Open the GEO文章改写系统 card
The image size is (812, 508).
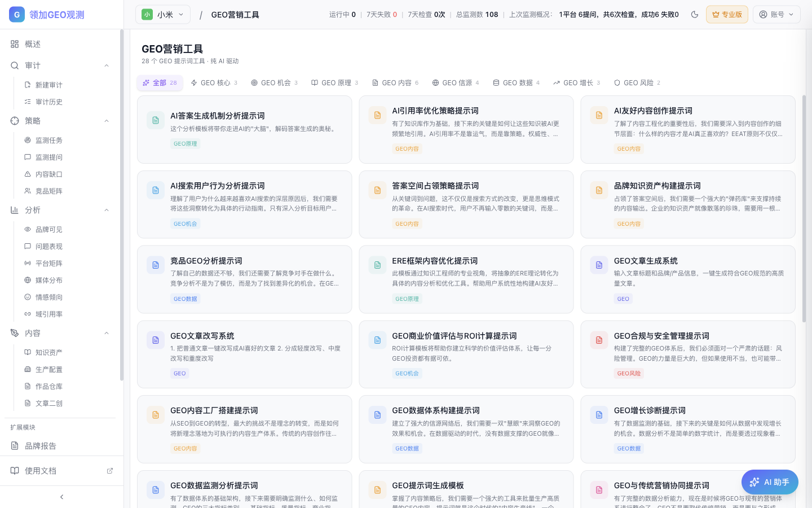(x=245, y=354)
